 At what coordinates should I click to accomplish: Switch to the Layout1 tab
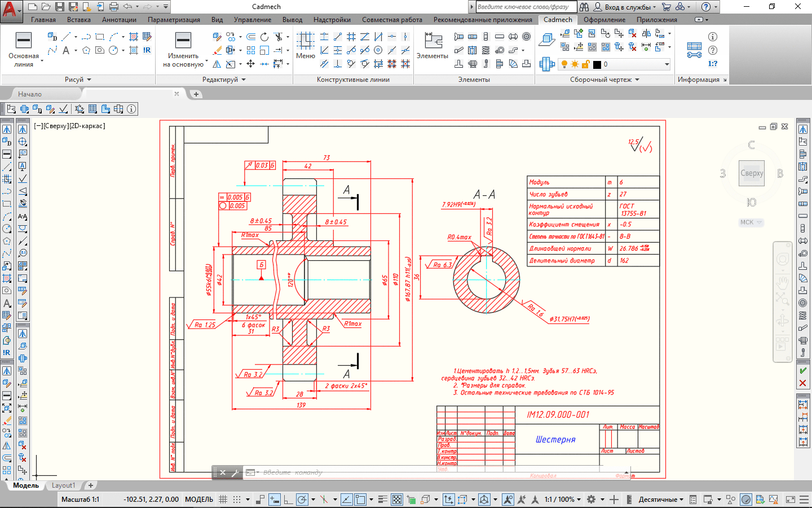63,485
